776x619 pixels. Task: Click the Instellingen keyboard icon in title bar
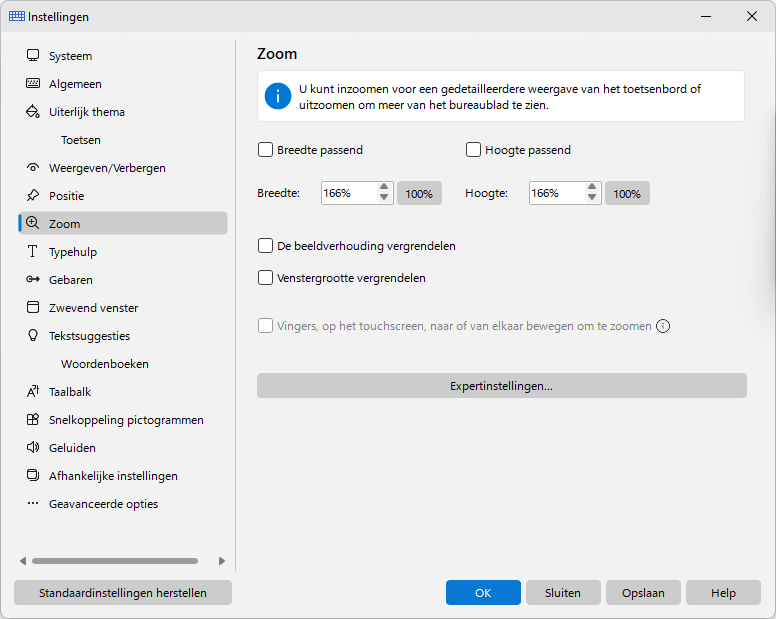[x=17, y=16]
